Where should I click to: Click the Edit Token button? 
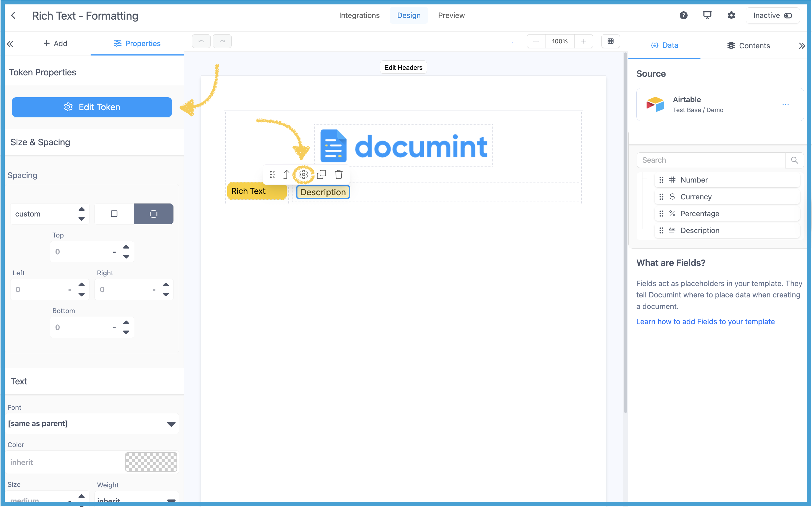point(92,107)
